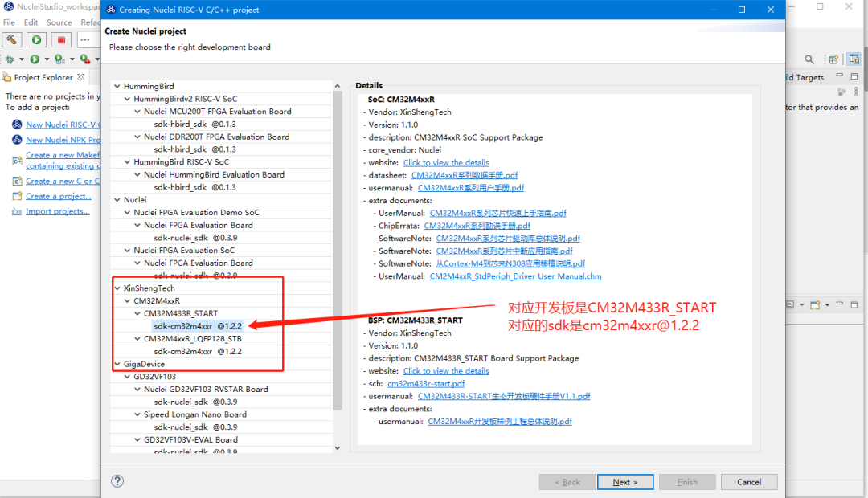
Task: Click the open console icon in the lower right panel
Action: 816,305
